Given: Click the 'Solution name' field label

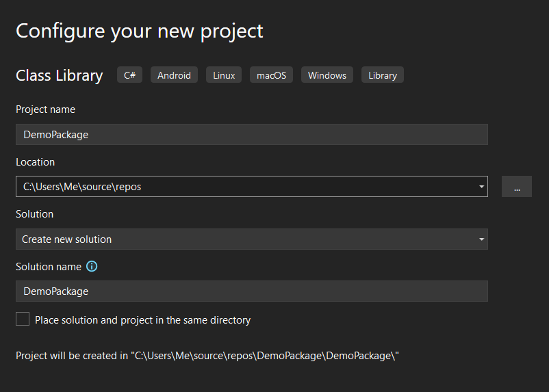Looking at the screenshot, I should [x=49, y=266].
